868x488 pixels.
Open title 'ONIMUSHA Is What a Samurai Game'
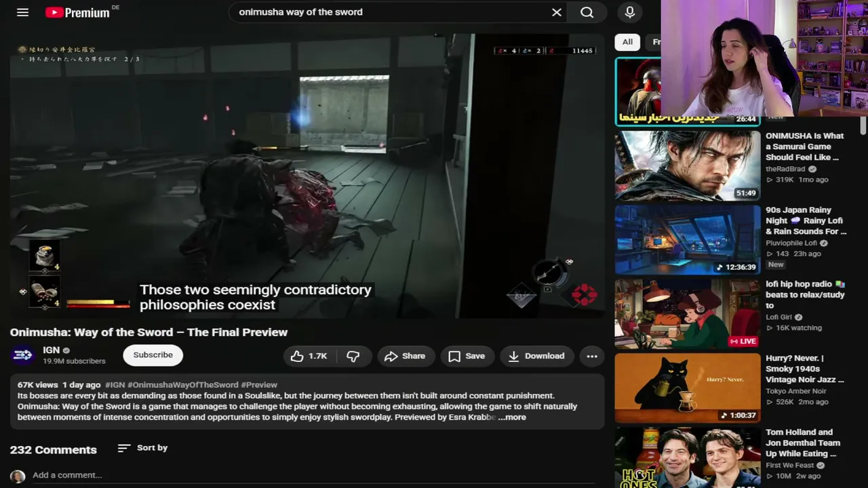tap(805, 146)
